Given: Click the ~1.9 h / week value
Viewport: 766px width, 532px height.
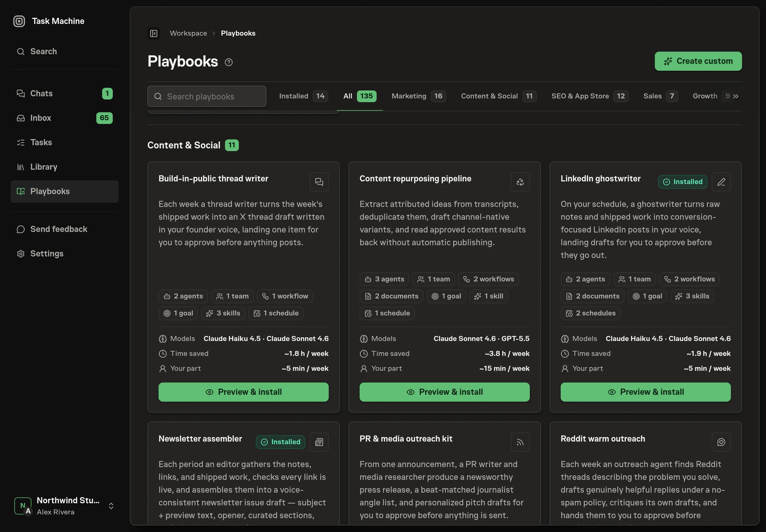Looking at the screenshot, I should pos(708,353).
